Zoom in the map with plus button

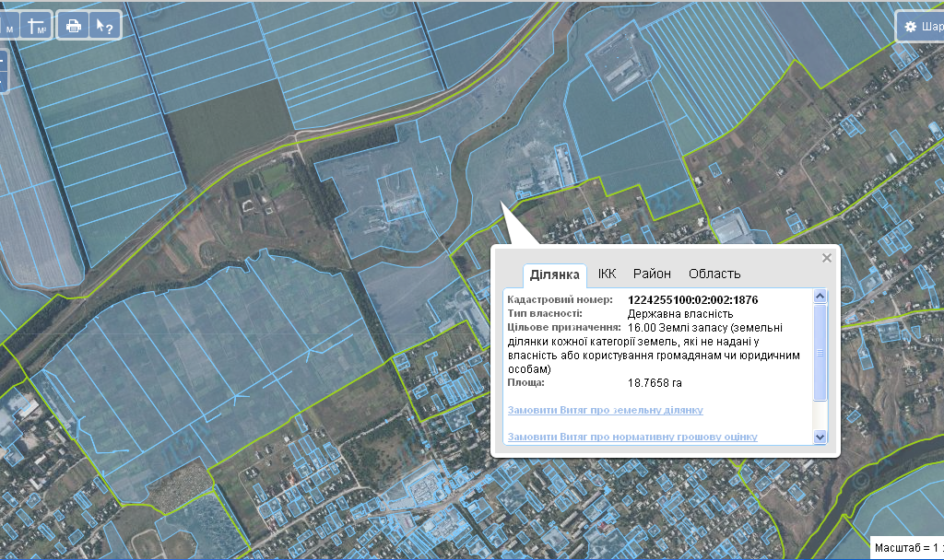pos(2,62)
